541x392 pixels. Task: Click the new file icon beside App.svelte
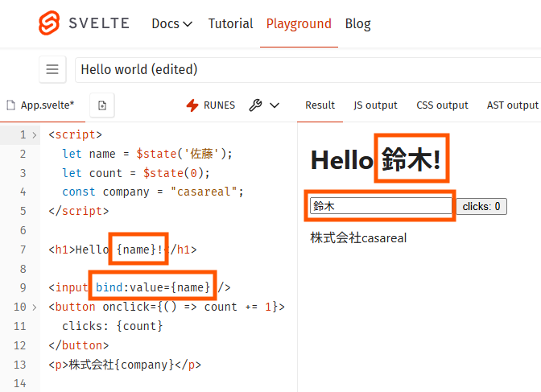click(x=102, y=105)
